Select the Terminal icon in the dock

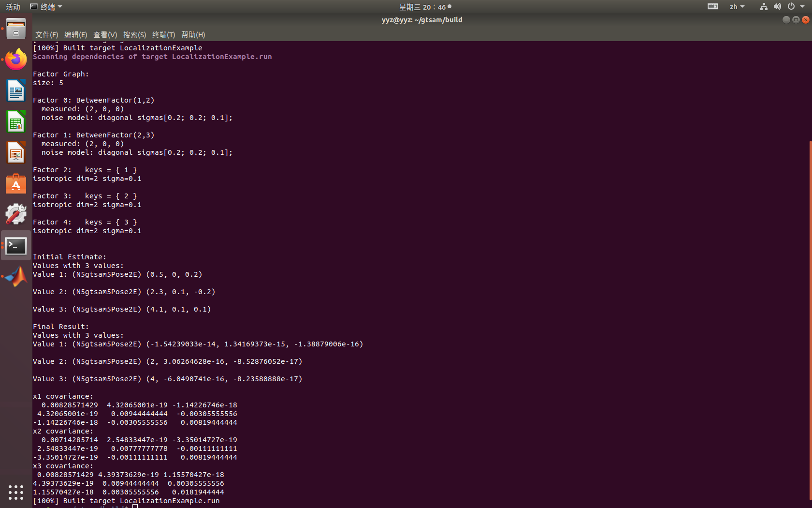click(x=16, y=246)
